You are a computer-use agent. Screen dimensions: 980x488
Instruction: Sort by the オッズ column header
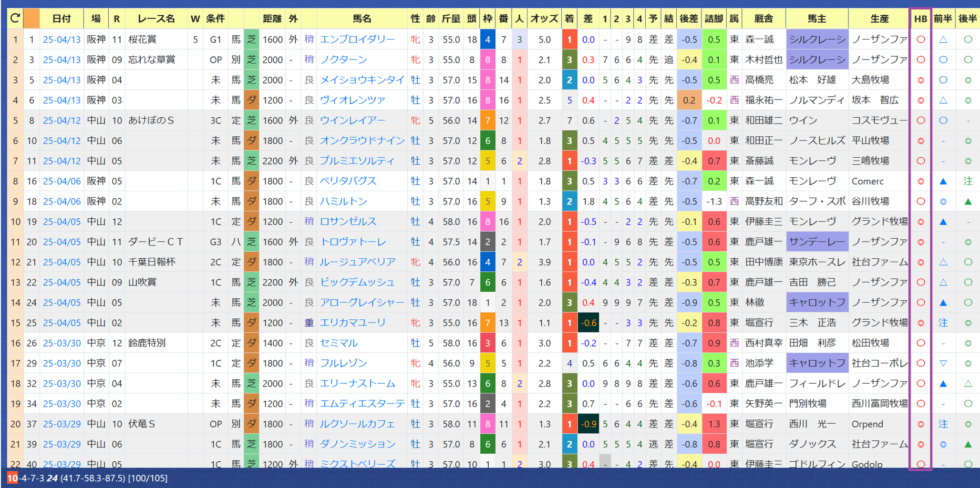coord(544,19)
